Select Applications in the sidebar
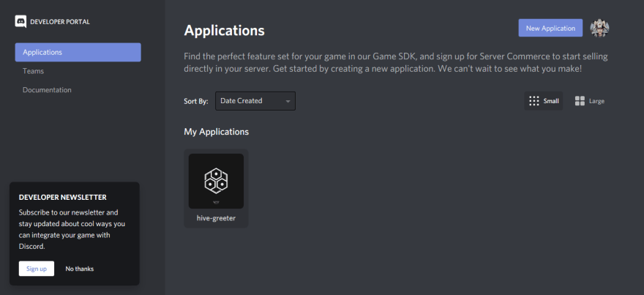 tap(78, 52)
